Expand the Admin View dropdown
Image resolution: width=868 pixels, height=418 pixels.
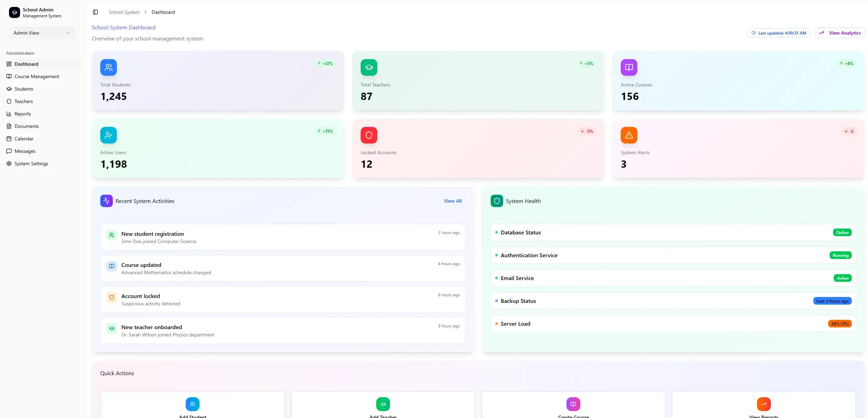[41, 33]
